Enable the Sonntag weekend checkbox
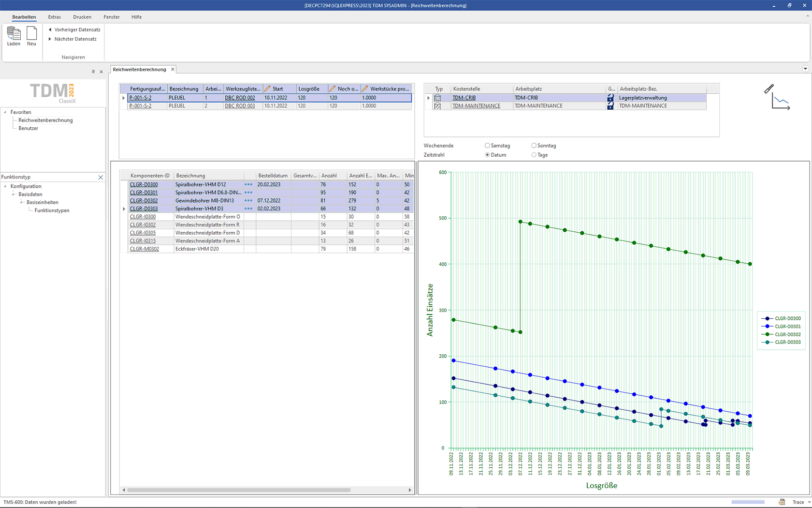The image size is (812, 508). pos(534,146)
